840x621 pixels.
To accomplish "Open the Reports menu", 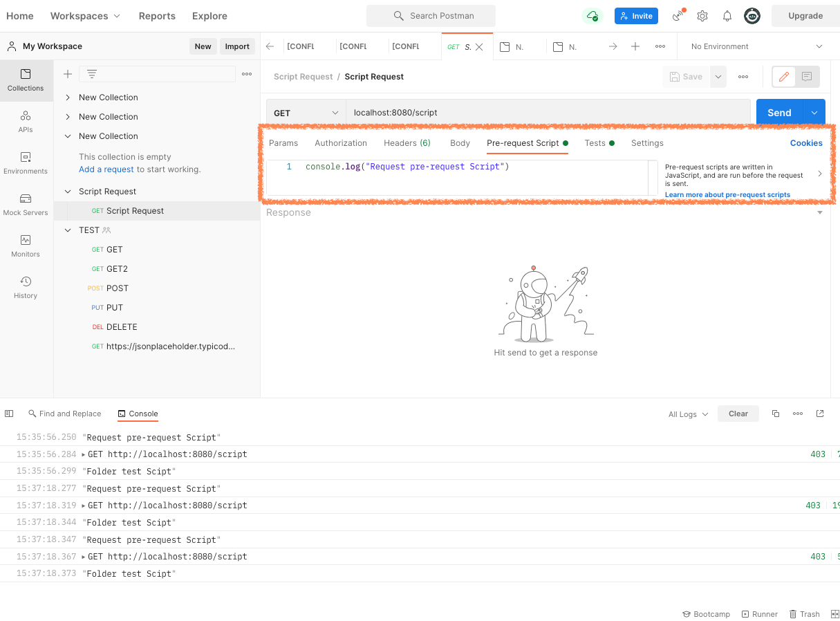I will click(x=157, y=16).
